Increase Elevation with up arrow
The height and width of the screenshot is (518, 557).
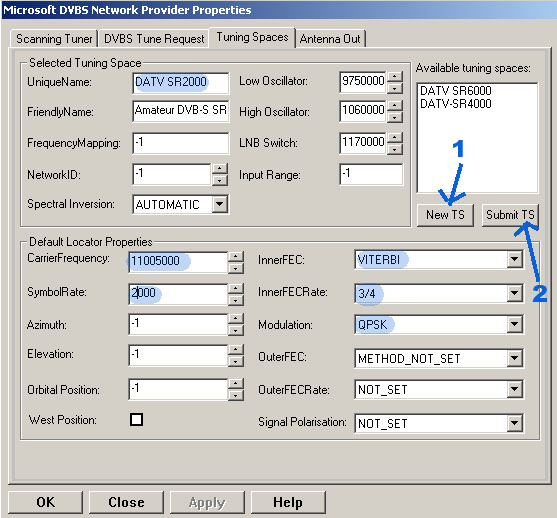pos(236,350)
